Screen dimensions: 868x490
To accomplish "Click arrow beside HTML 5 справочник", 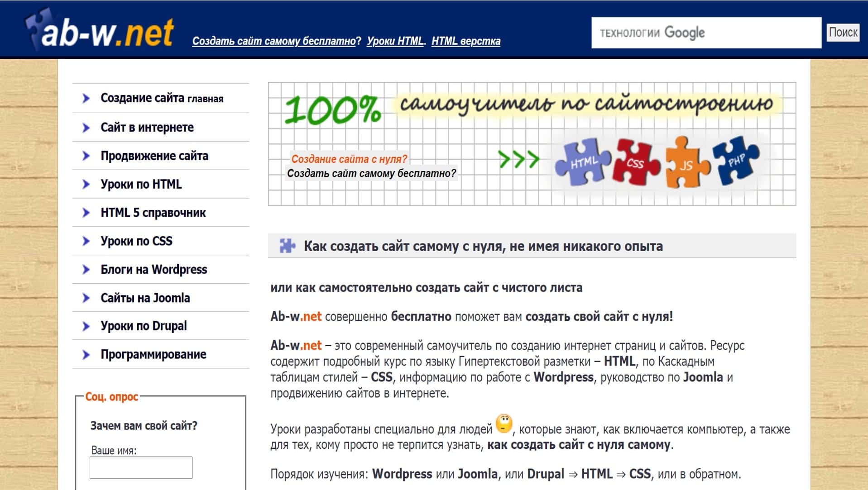I will tap(86, 213).
